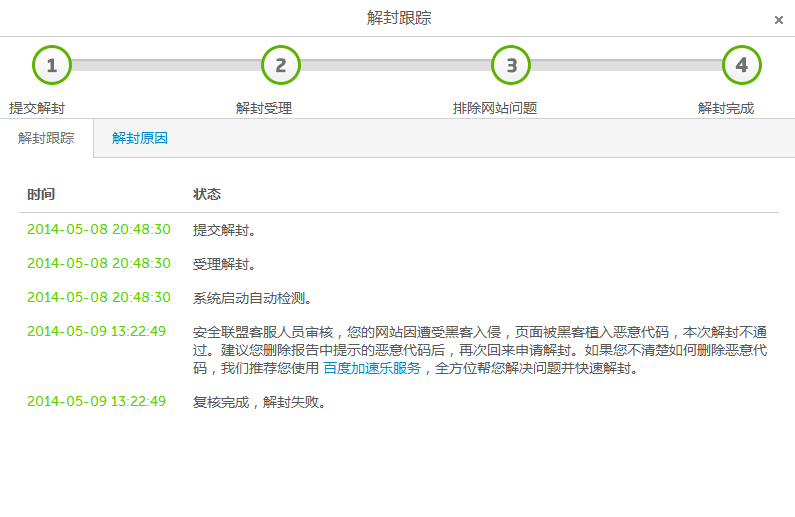The width and height of the screenshot is (795, 517).
Task: Click the progress bar between steps 1 and 2
Action: click(166, 65)
